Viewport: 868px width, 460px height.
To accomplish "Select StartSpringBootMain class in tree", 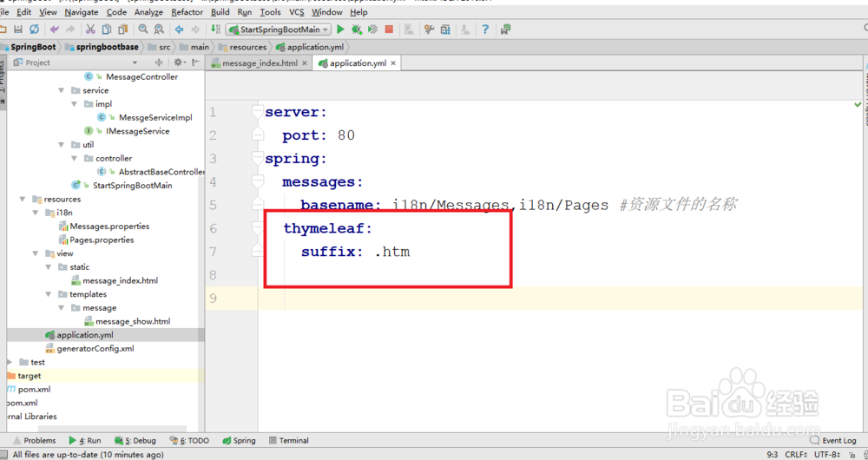I will point(132,186).
